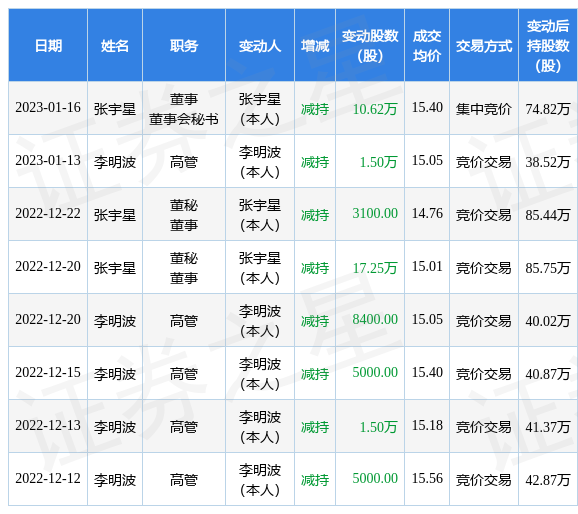Viewport: 578px width, 514px height.
Task: Click the 42.87万 holdings value
Action: [x=548, y=480]
